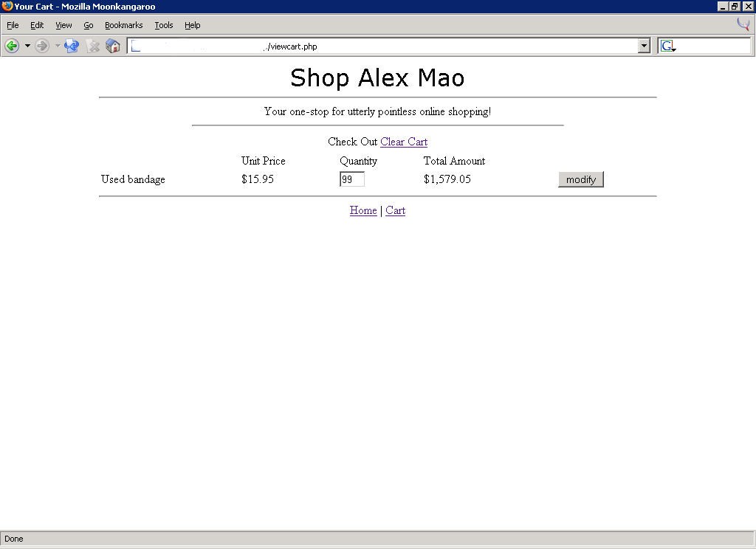Click the Clear Cart link

pyautogui.click(x=404, y=142)
